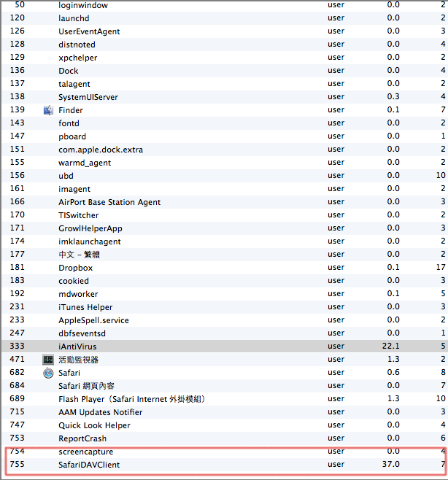Select the xpchelper process
This screenshot has height=480, width=448.
(x=78, y=58)
